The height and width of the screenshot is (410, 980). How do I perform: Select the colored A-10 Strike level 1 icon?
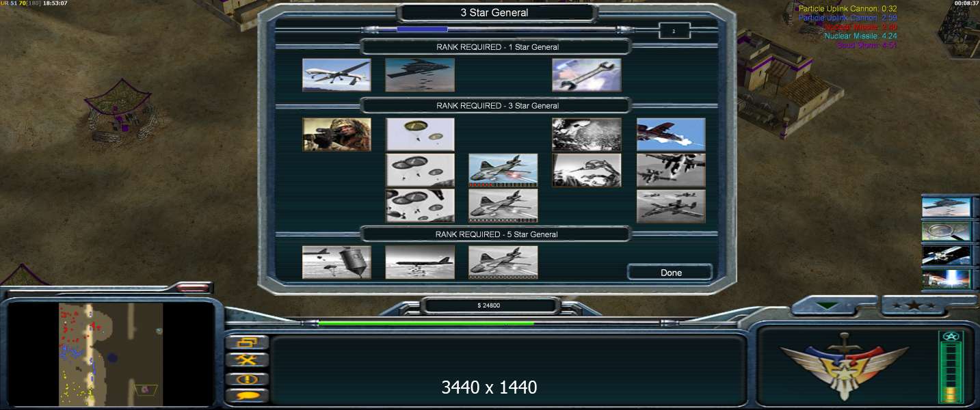(671, 135)
